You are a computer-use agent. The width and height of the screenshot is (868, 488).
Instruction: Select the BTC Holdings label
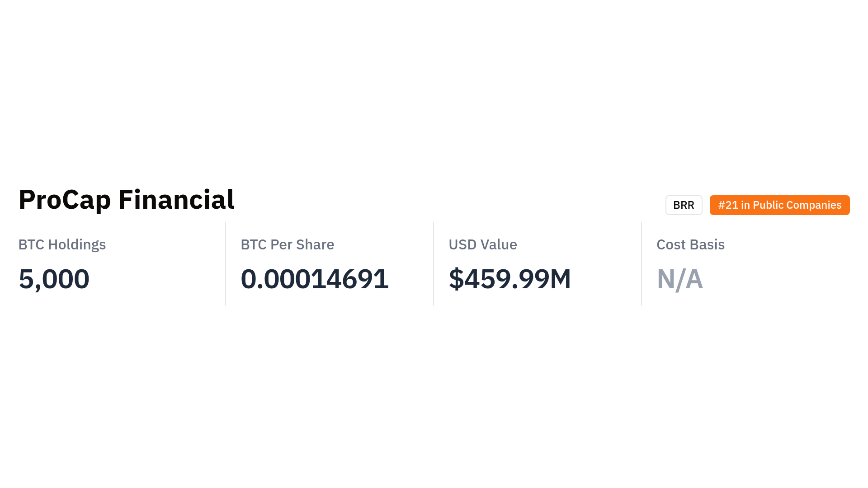point(62,244)
